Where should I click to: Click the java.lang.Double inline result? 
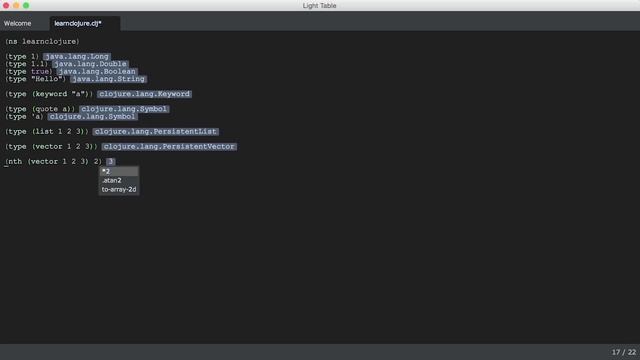click(x=90, y=64)
